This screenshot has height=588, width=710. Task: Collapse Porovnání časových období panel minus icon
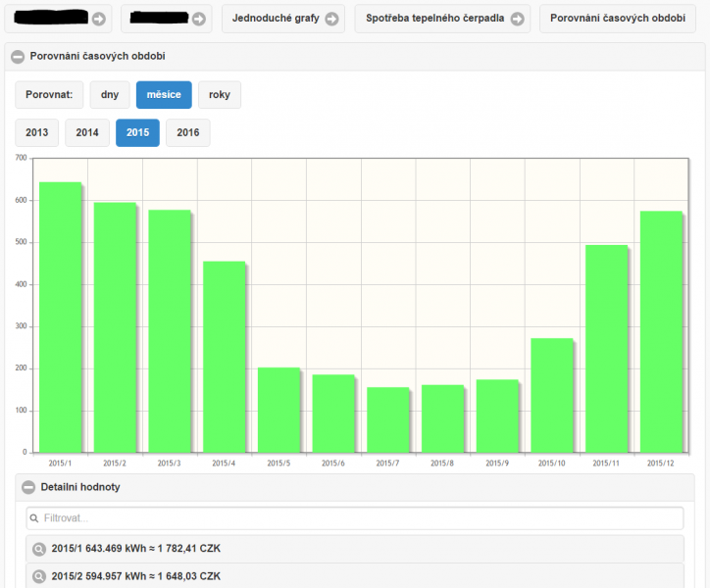(18, 57)
